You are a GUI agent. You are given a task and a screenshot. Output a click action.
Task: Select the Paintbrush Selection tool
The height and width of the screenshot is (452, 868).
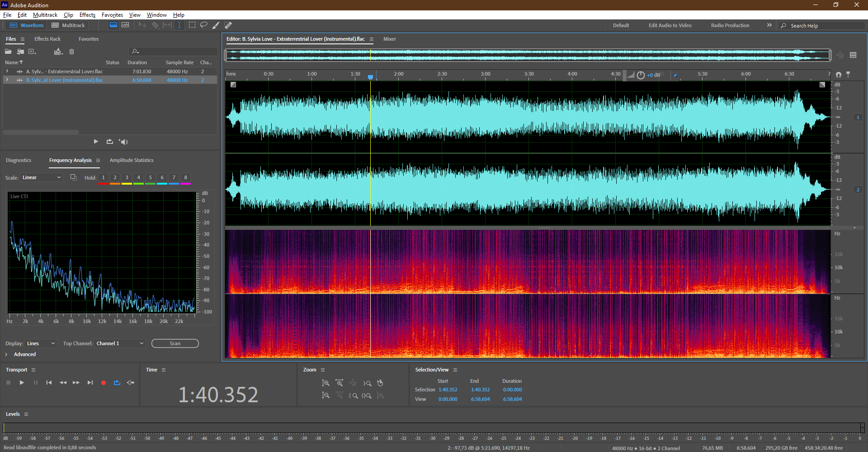point(216,25)
